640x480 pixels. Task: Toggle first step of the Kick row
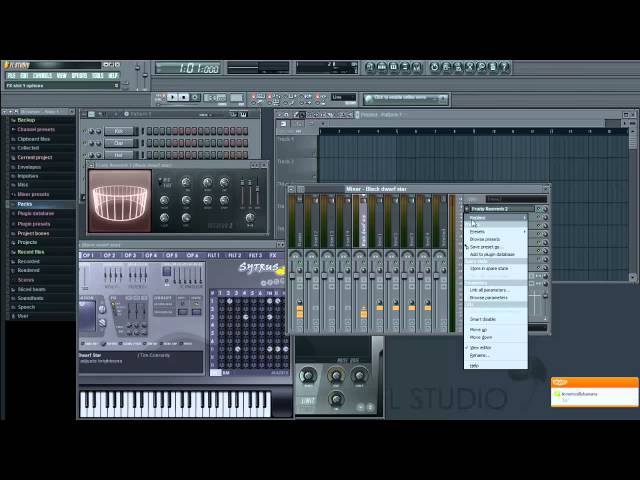point(149,131)
